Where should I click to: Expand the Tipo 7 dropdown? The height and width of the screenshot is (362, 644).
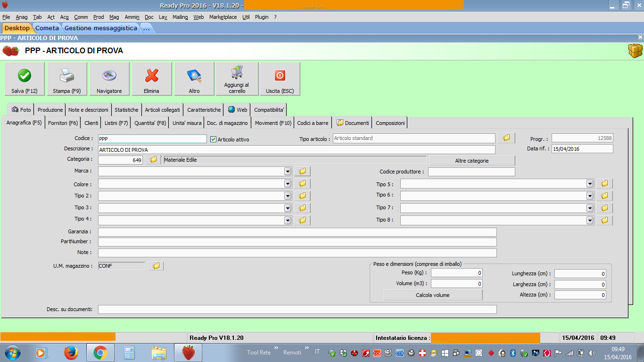point(590,208)
